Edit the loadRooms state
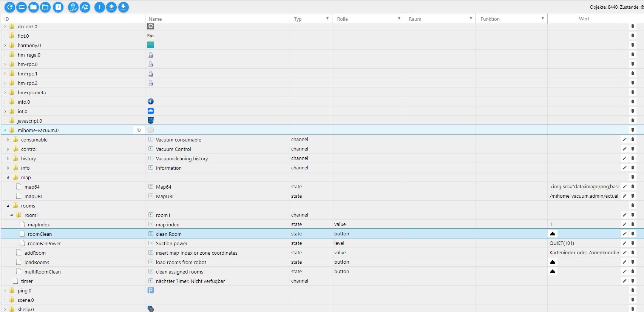Screen dimensions: 644x312 pyautogui.click(x=625, y=262)
